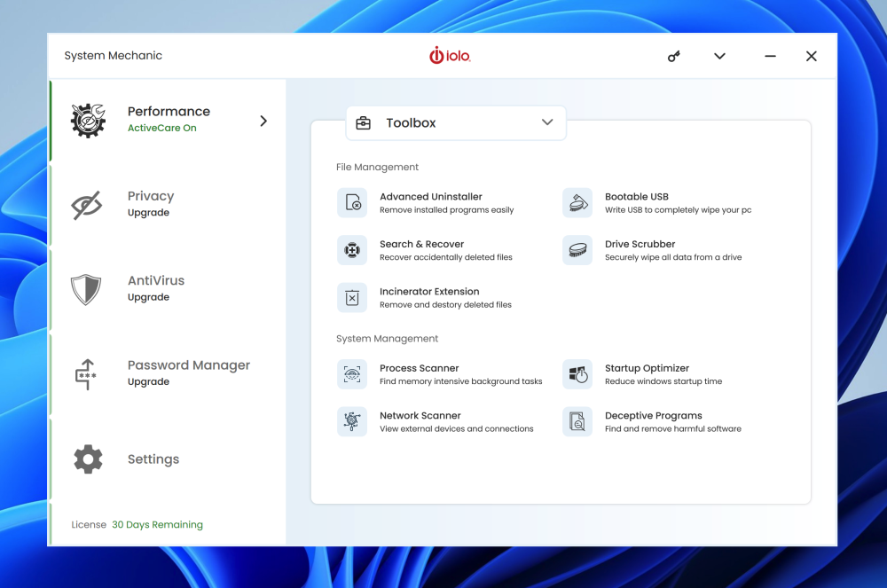
Task: Select Password Manager in sidebar
Action: pyautogui.click(x=187, y=372)
